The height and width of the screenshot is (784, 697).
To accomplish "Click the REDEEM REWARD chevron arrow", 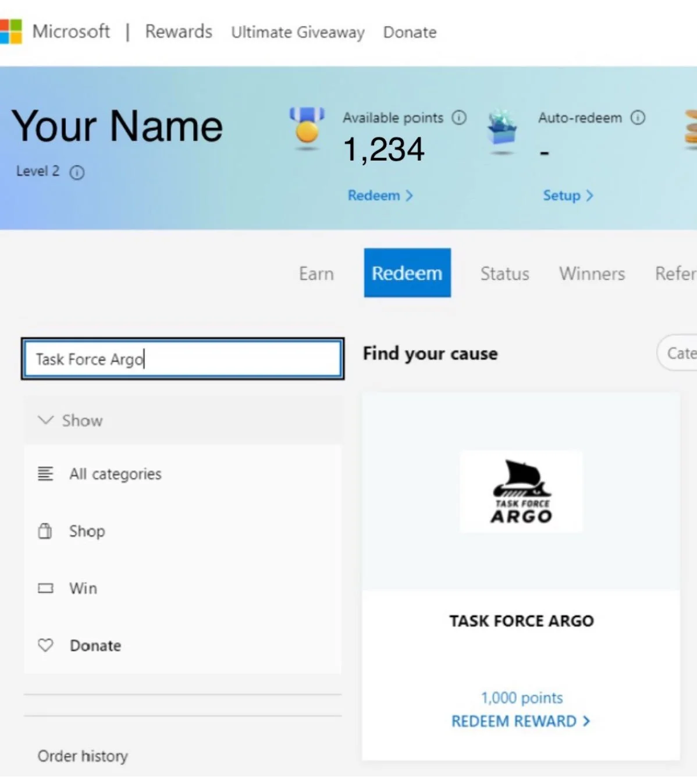I will [x=586, y=721].
